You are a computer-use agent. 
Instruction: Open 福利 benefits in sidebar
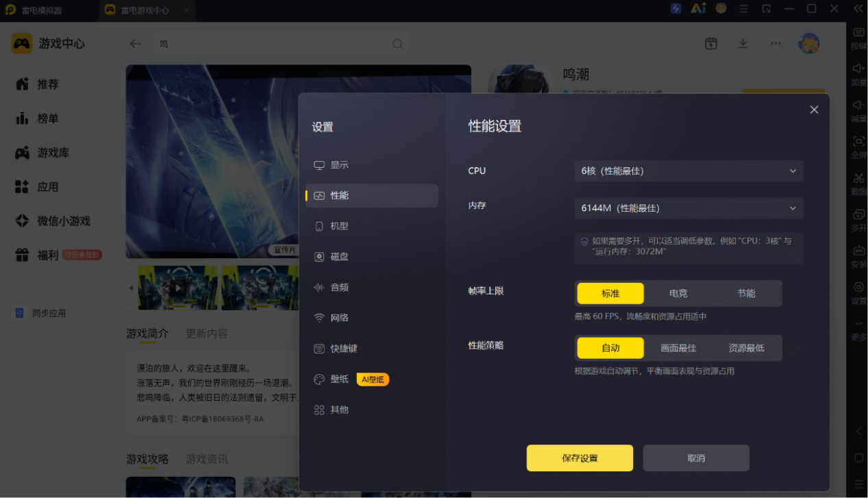pos(38,256)
